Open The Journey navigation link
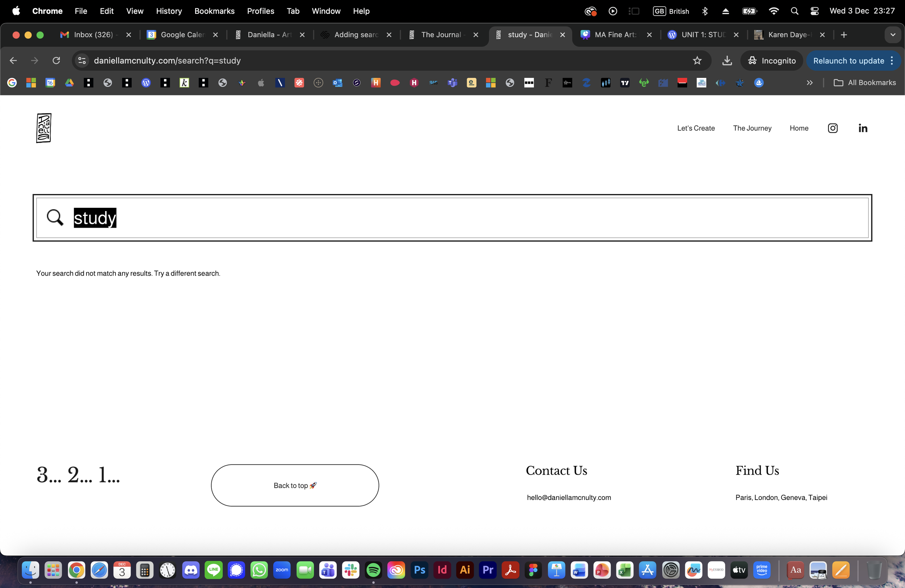This screenshot has height=588, width=905. tap(752, 128)
